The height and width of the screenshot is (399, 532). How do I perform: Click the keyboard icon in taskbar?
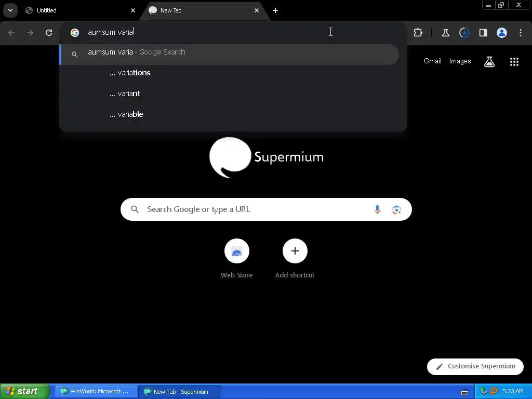tap(464, 392)
